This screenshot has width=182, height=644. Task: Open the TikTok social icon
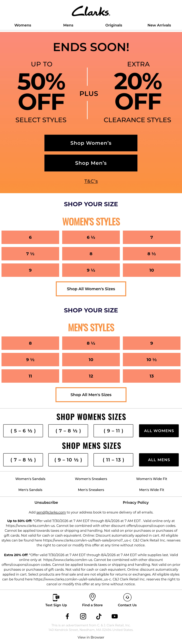click(99, 616)
